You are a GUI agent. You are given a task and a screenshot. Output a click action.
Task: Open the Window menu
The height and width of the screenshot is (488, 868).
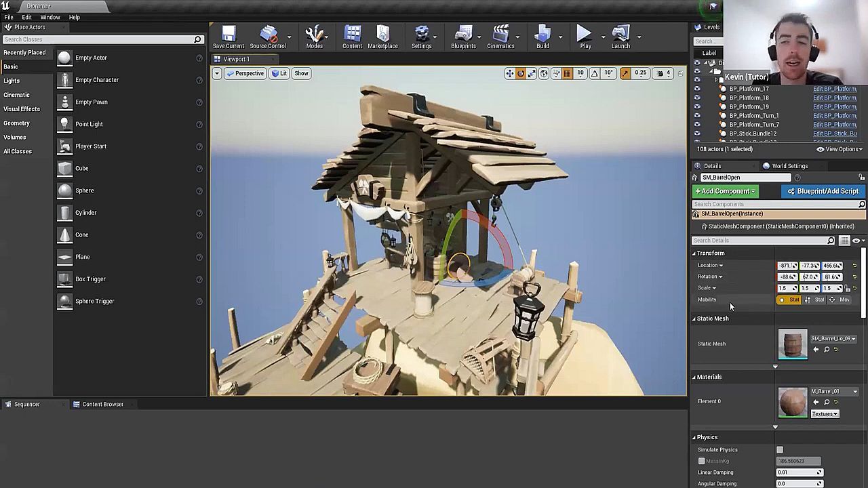pos(50,17)
